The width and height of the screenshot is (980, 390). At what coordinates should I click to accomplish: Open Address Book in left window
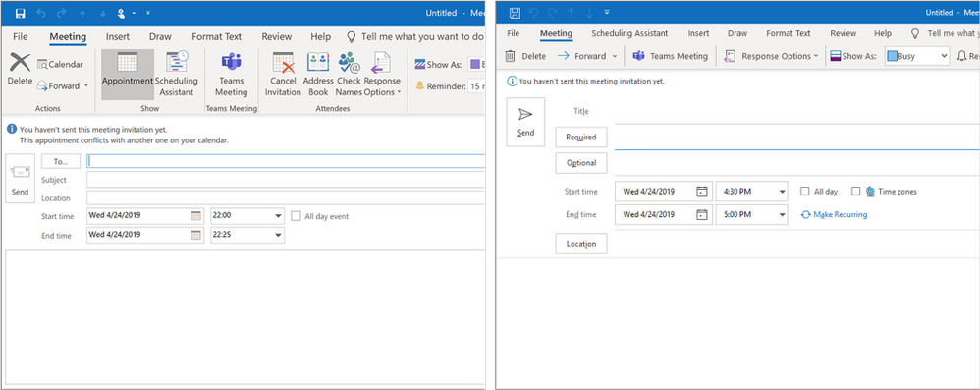click(x=318, y=75)
